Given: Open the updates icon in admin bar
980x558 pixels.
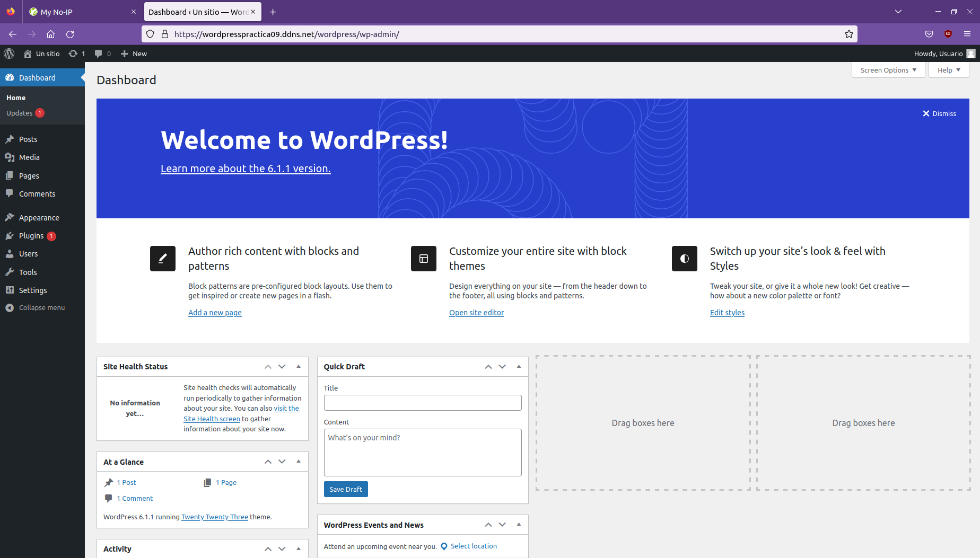Looking at the screenshot, I should point(77,54).
